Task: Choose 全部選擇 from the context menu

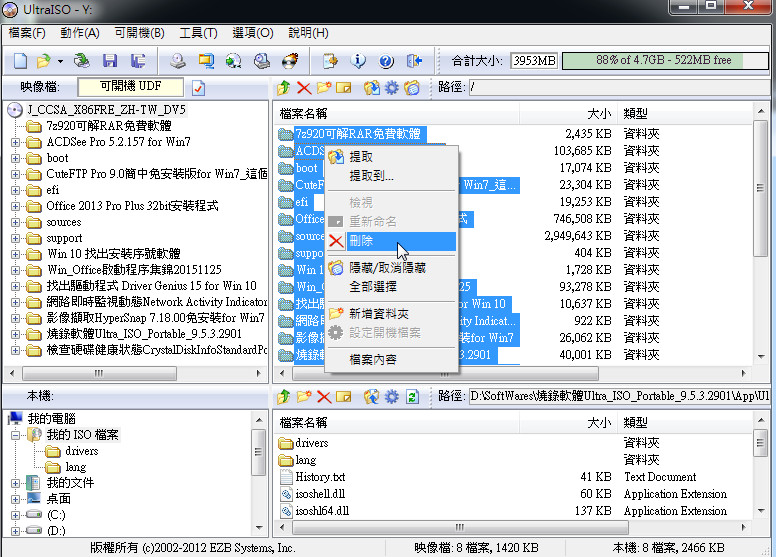Action: tap(391, 287)
